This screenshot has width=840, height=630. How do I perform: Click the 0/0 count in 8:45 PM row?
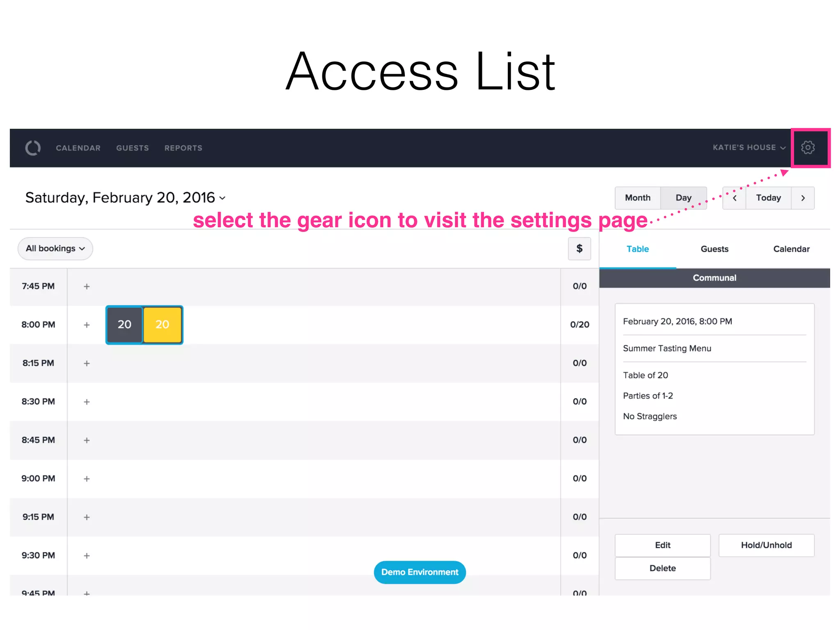click(x=580, y=441)
